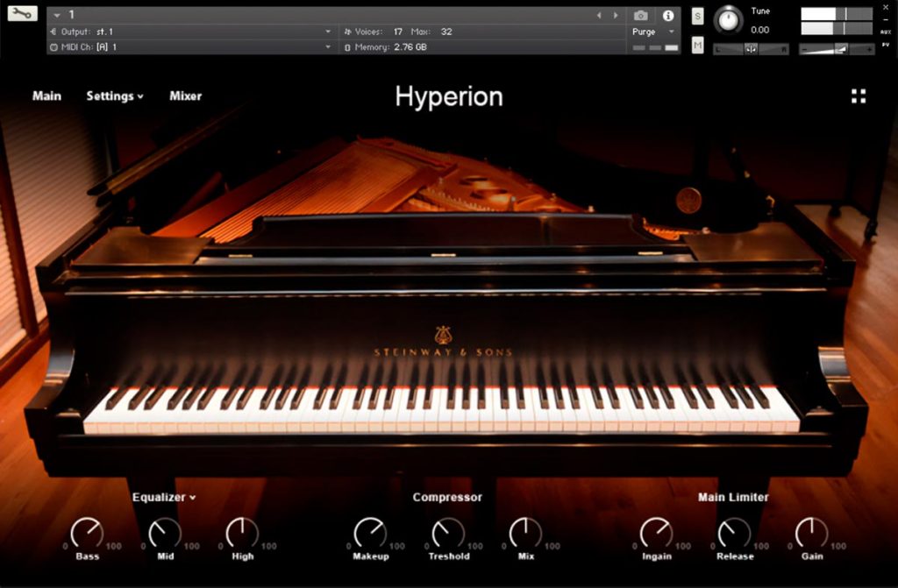Select the next instrument arrow
Screen dimensions: 898x588
pyautogui.click(x=616, y=16)
